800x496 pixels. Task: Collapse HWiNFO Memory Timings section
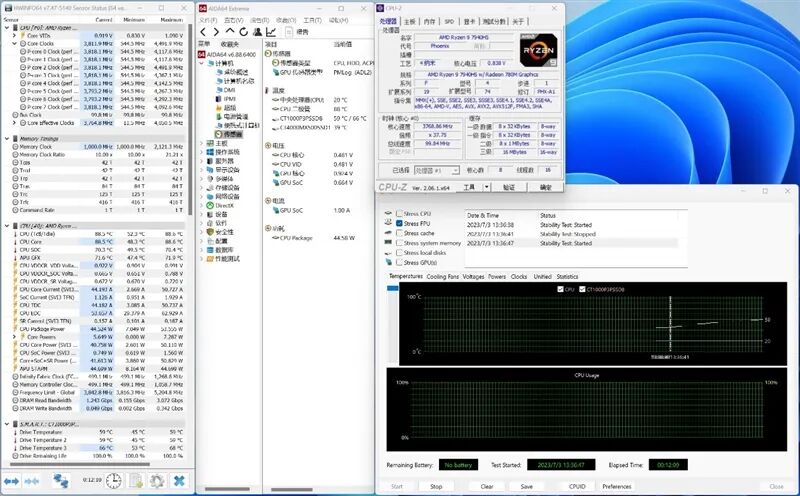click(x=7, y=139)
